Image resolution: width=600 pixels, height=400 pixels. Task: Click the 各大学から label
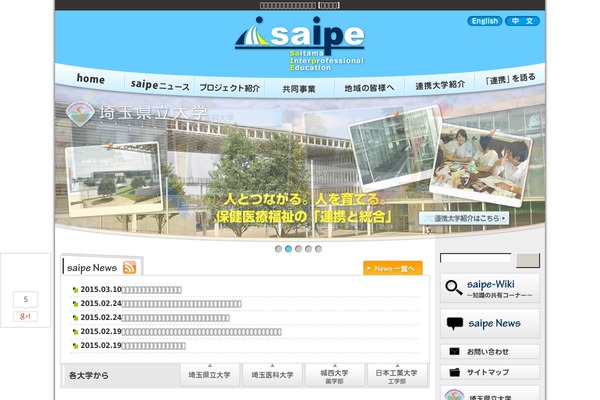(89, 376)
